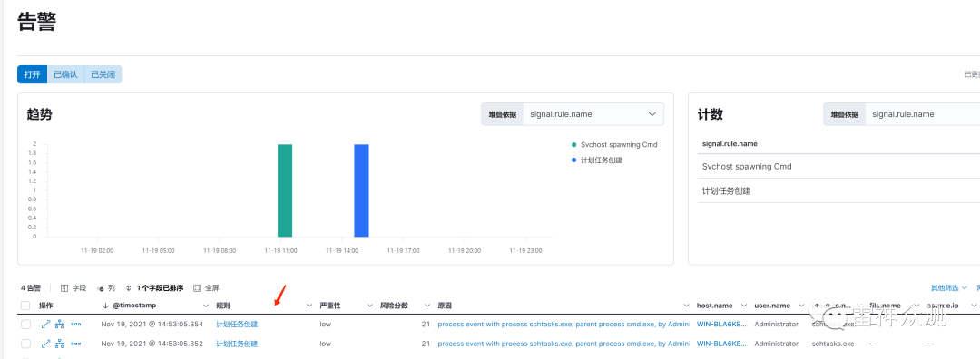
Task: Check the box for 14:53:05.354 alert row
Action: click(x=25, y=324)
